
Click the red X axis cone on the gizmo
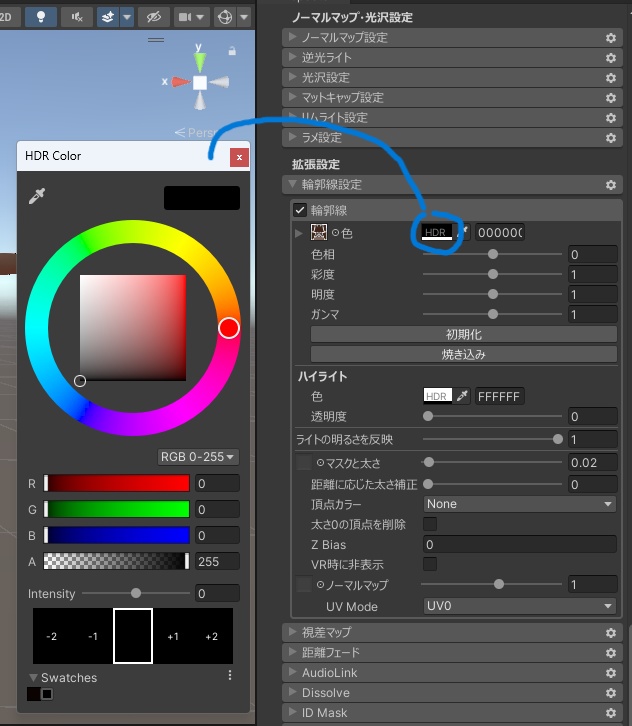coord(181,82)
